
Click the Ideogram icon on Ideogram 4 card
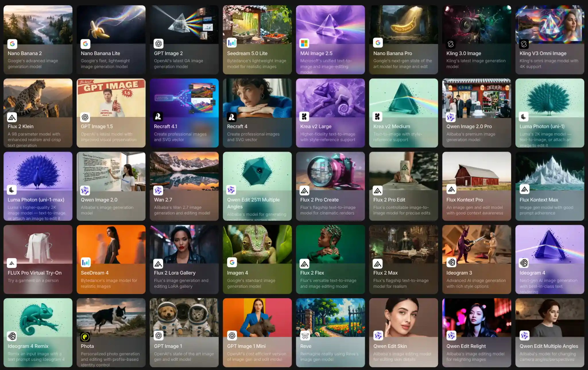click(524, 263)
